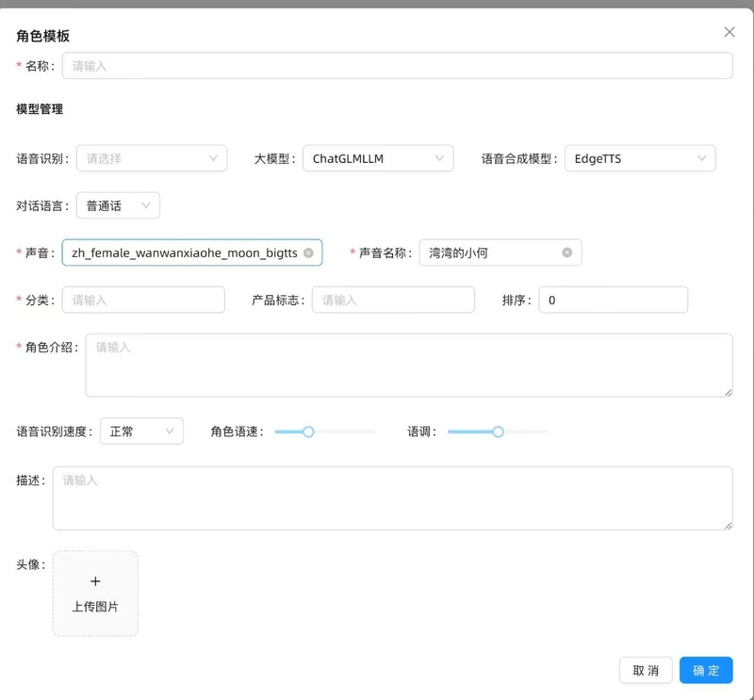Click the 确定 button
Viewport: 754px width, 700px height.
click(x=706, y=670)
